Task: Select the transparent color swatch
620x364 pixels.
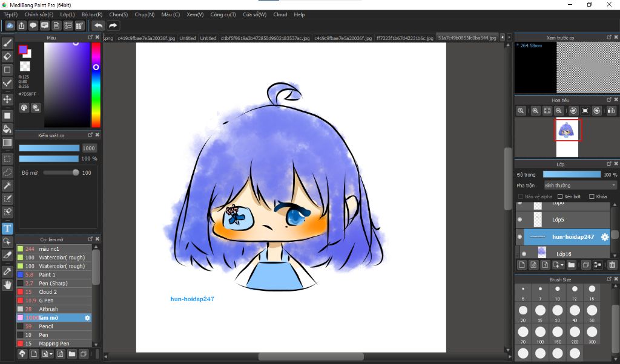Action: point(25,66)
